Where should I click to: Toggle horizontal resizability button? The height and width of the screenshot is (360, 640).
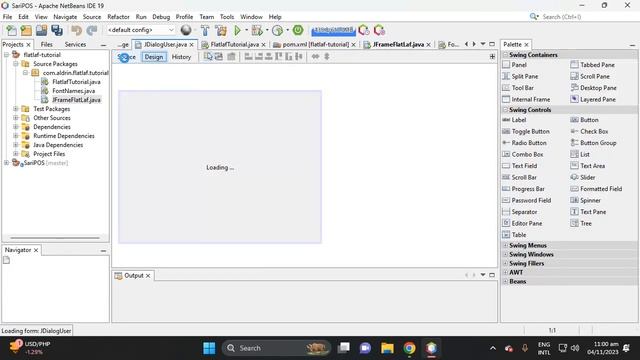(x=315, y=57)
